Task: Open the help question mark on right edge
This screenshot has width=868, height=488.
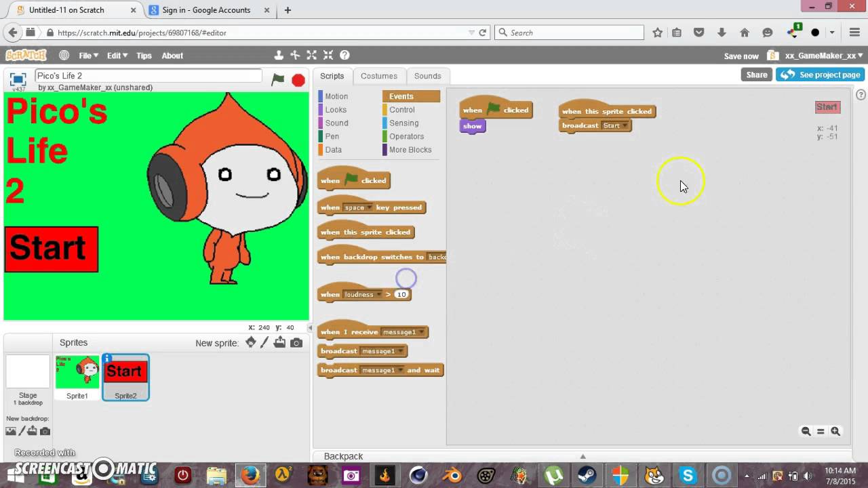Action: tap(861, 94)
